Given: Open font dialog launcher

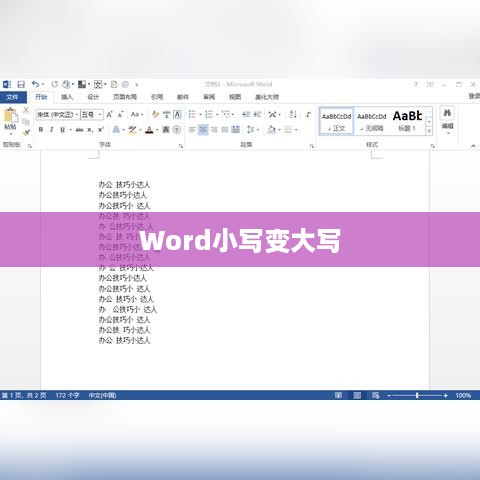Looking at the screenshot, I should (181, 146).
